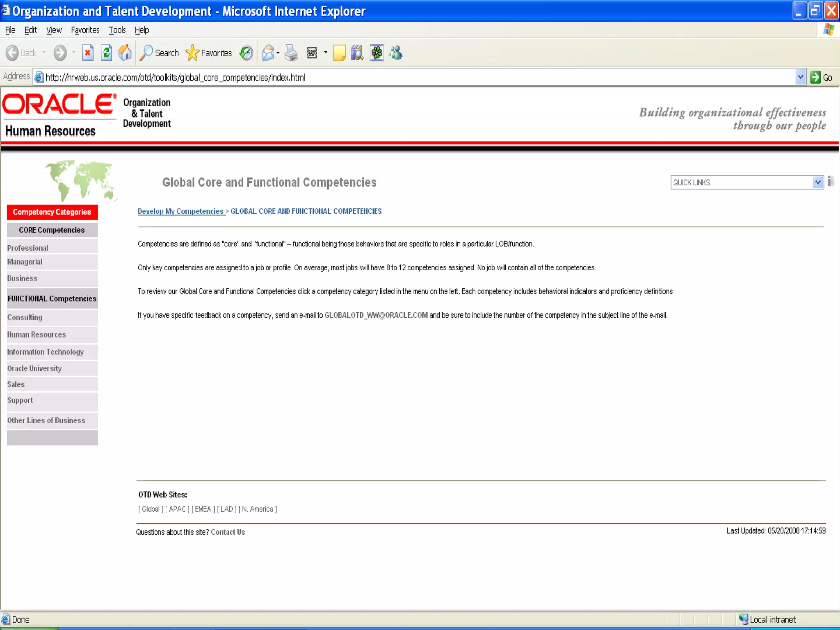
Task: Launch the ICQ flower toolbar icon
Action: click(377, 53)
